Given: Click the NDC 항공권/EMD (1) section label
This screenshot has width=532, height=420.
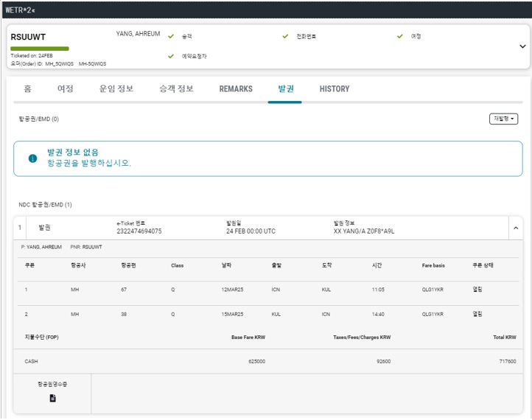Looking at the screenshot, I should pyautogui.click(x=45, y=205).
